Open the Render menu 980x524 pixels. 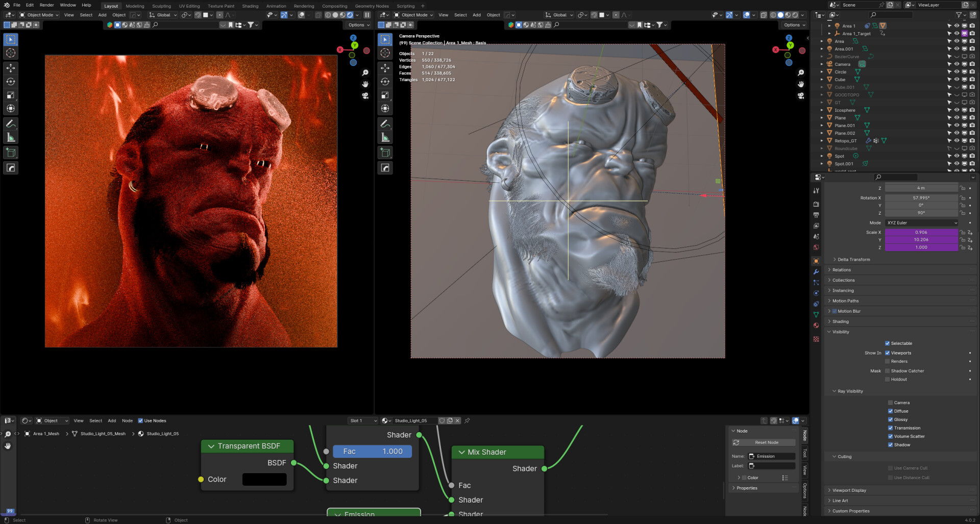[x=46, y=5]
